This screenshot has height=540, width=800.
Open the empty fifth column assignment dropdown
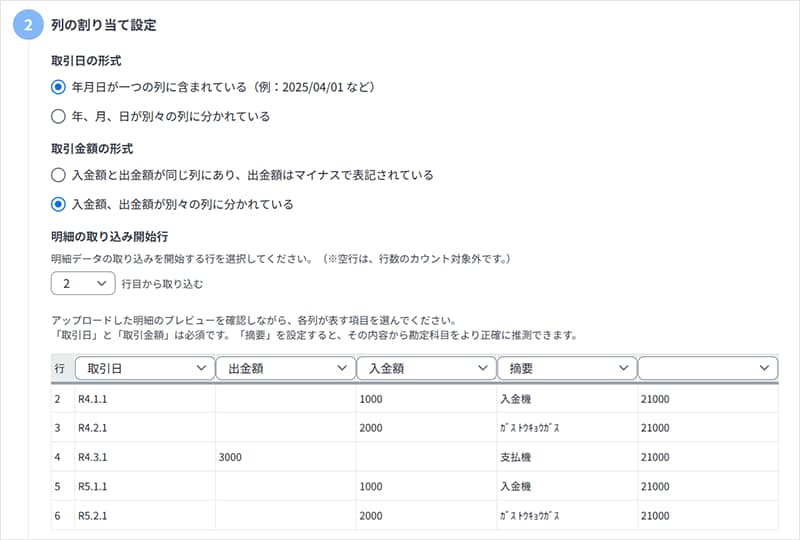708,368
